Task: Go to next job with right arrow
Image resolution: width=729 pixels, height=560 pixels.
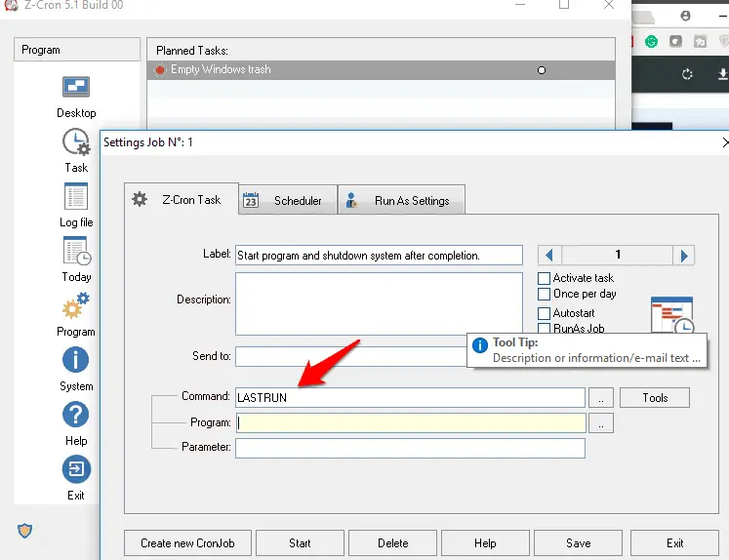Action: [x=684, y=256]
